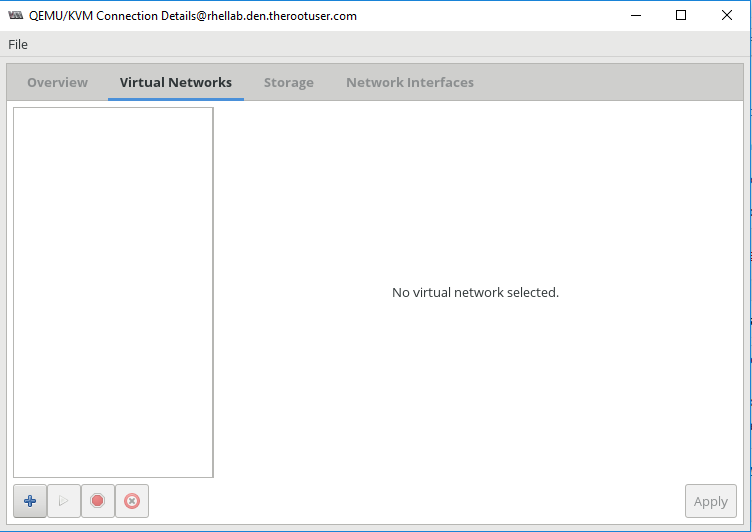Minimize the Connection Details window

(636, 15)
